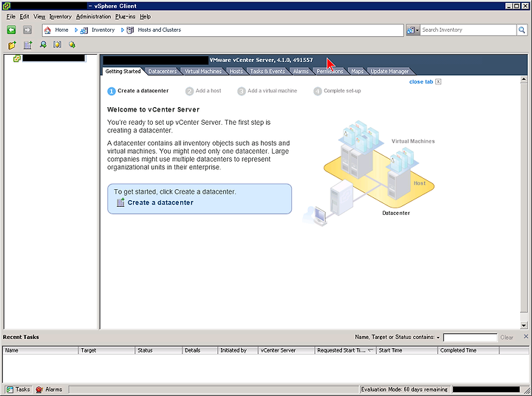Open the Inventory menu
This screenshot has height=396, width=532.
[x=61, y=16]
